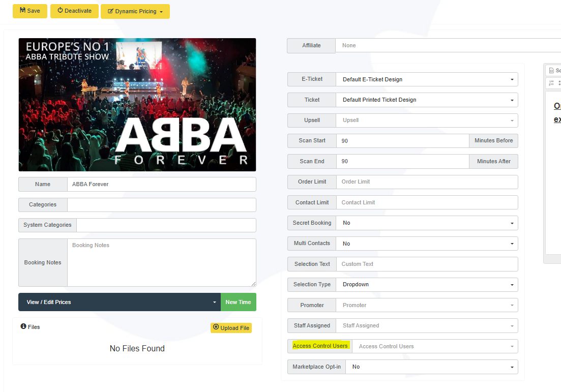Screen dimensions: 561x392
Task: Click the numbered list icon in editor
Action: (x=551, y=83)
